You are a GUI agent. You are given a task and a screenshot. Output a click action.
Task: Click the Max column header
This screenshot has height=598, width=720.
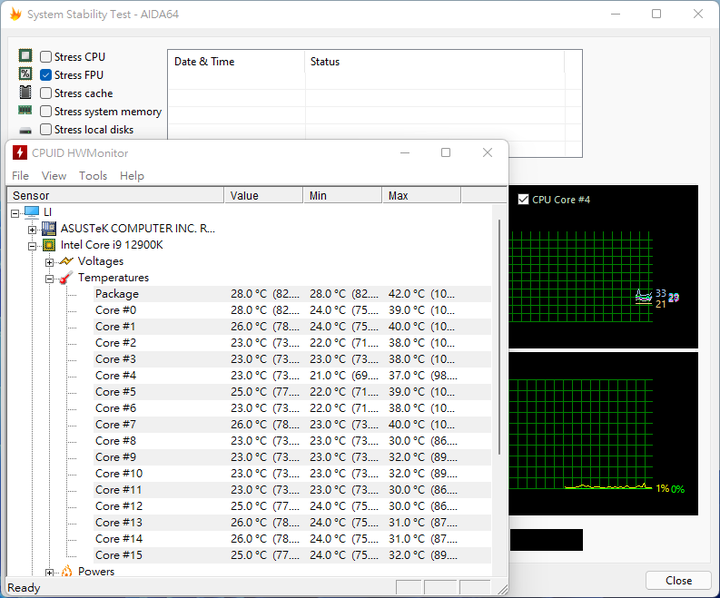421,195
